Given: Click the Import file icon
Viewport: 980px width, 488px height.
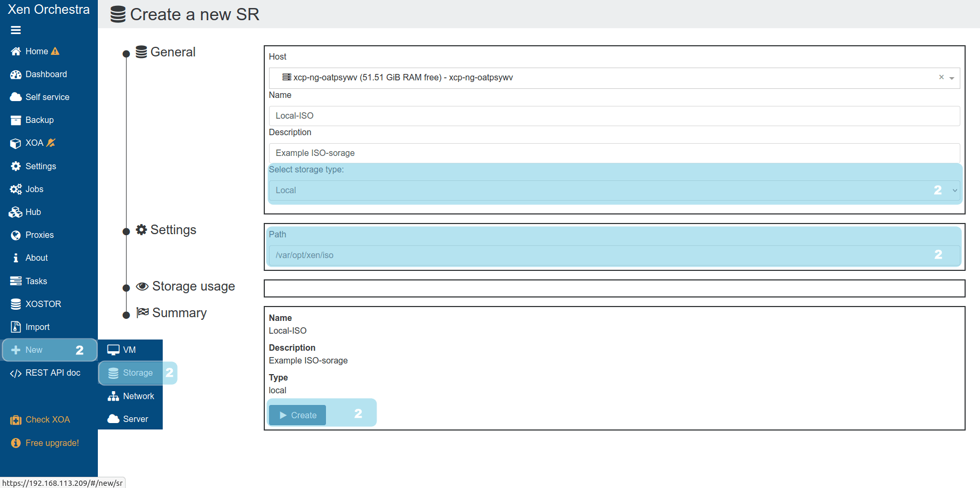Looking at the screenshot, I should click(16, 327).
